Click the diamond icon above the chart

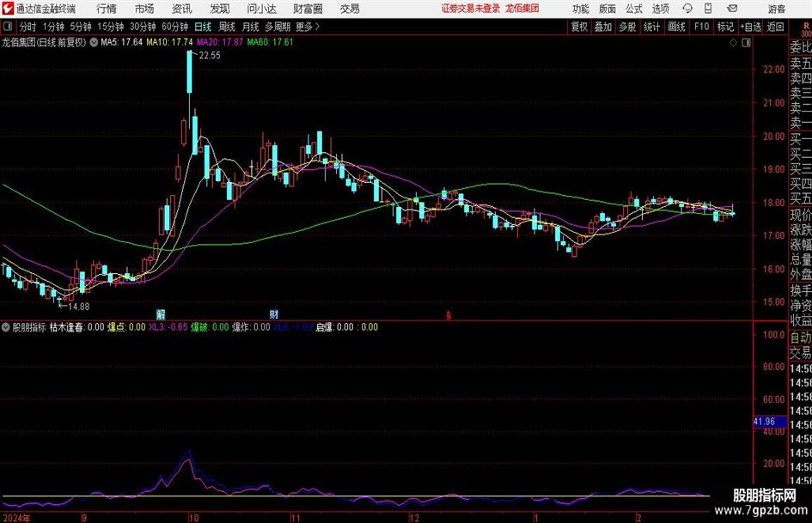(733, 43)
